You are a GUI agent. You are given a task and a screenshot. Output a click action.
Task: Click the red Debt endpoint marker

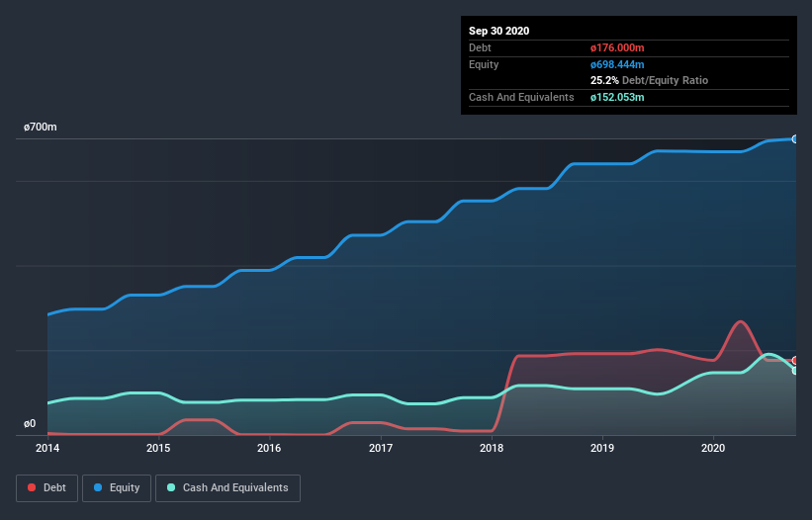795,360
